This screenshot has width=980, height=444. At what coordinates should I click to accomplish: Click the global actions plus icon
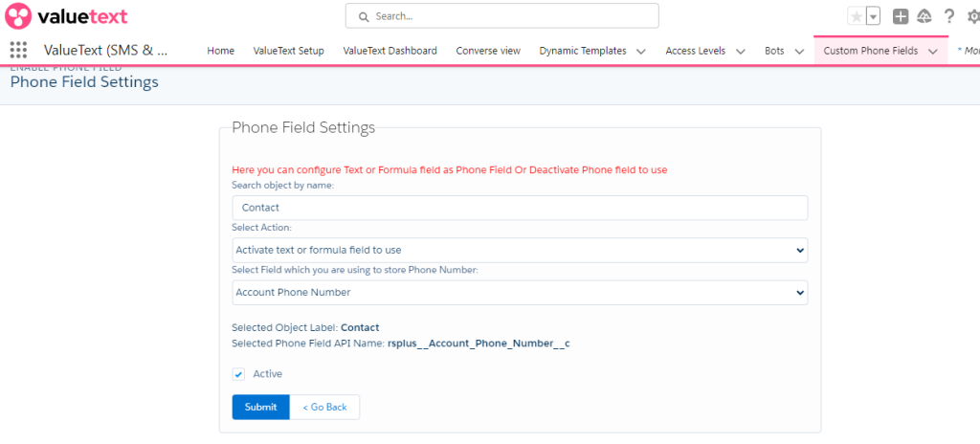(x=901, y=16)
